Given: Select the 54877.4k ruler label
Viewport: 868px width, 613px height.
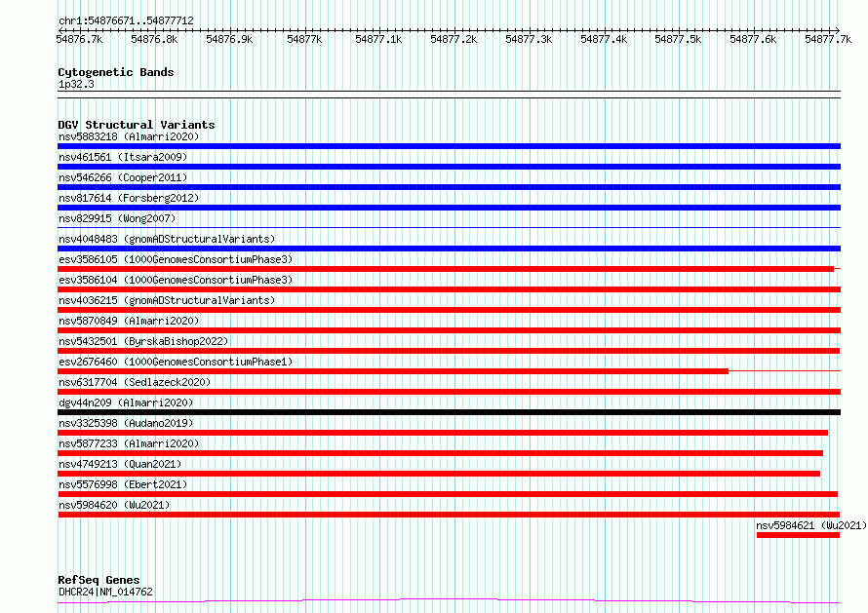Looking at the screenshot, I should tap(604, 39).
